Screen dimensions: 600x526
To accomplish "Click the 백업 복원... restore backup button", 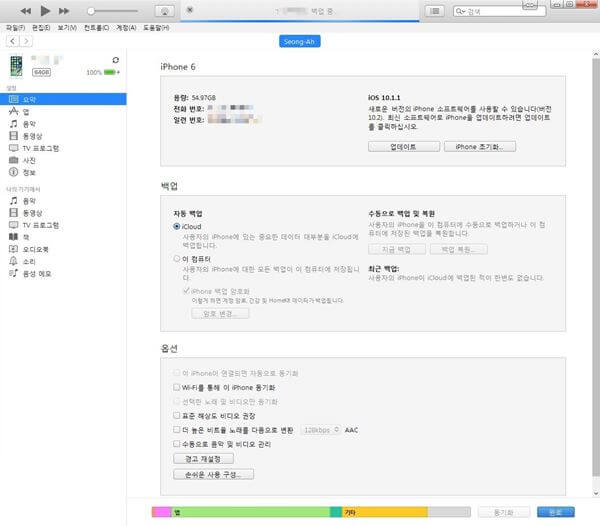I will pos(458,249).
